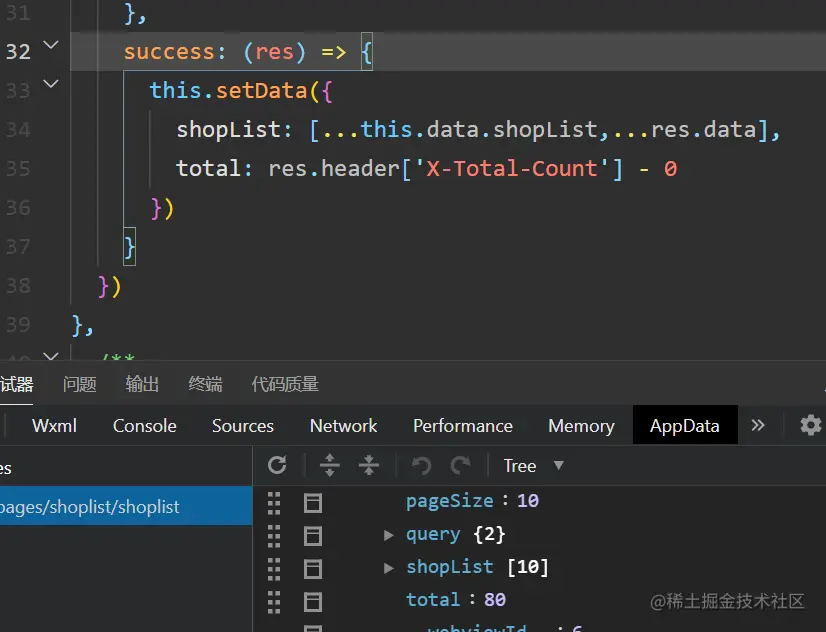Viewport: 826px width, 632px height.
Task: Grab drag handle of pageSize row
Action: coord(274,503)
